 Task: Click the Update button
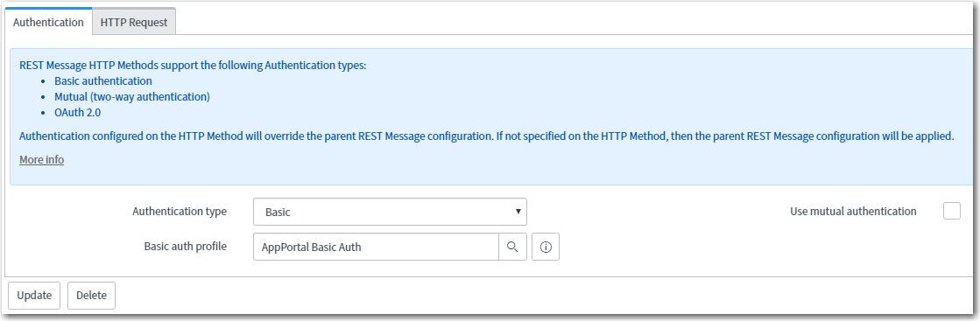coord(34,296)
